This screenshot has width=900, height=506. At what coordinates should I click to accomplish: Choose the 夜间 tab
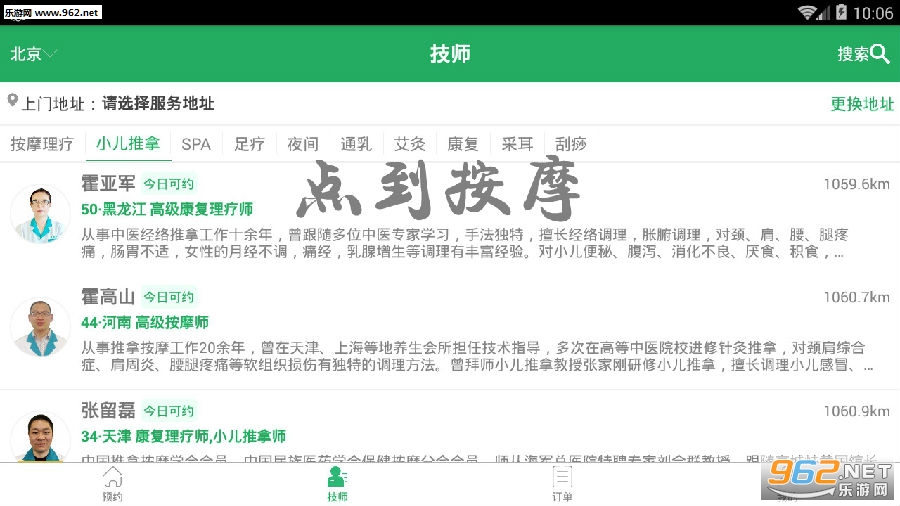pos(302,144)
